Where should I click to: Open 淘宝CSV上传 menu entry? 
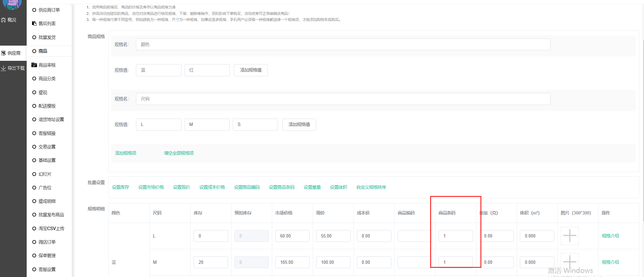click(x=51, y=229)
